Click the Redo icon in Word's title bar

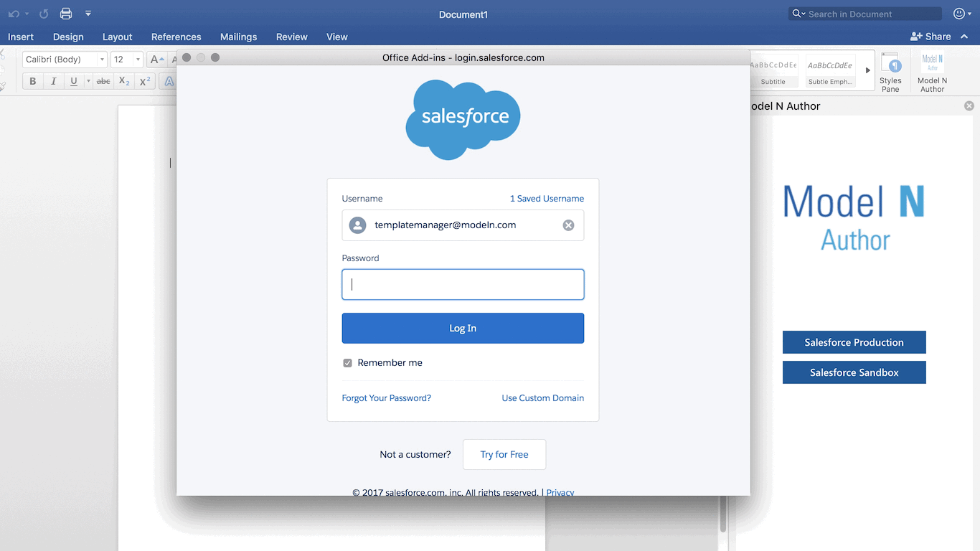pyautogui.click(x=44, y=14)
